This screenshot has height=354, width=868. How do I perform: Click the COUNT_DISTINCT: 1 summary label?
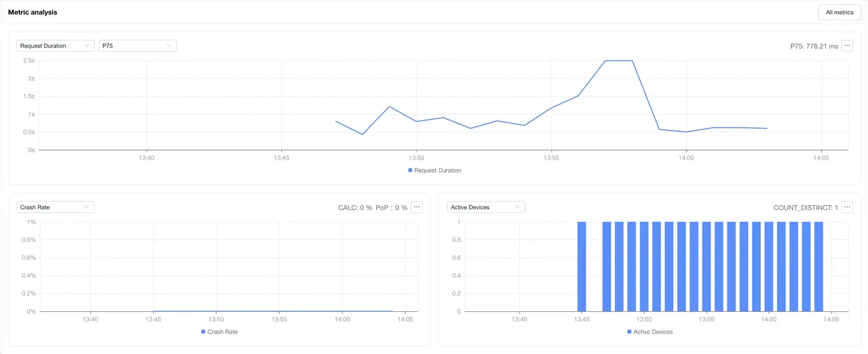click(x=805, y=208)
